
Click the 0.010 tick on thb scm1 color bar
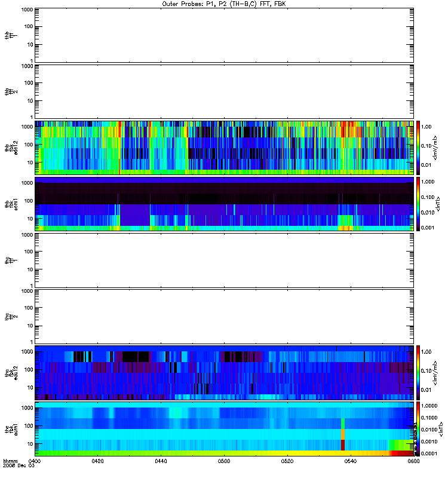coord(428,213)
